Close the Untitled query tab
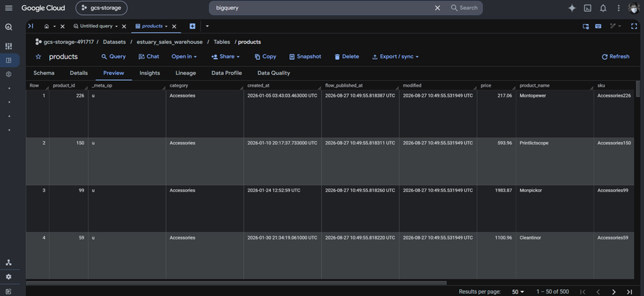Viewport: 644px width, 296px height. [124, 26]
